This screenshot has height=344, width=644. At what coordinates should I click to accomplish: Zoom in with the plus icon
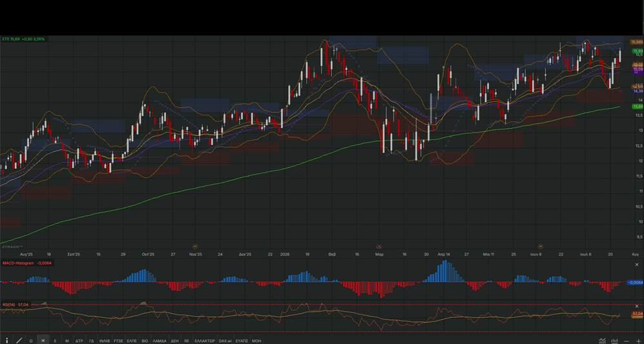coord(638,341)
